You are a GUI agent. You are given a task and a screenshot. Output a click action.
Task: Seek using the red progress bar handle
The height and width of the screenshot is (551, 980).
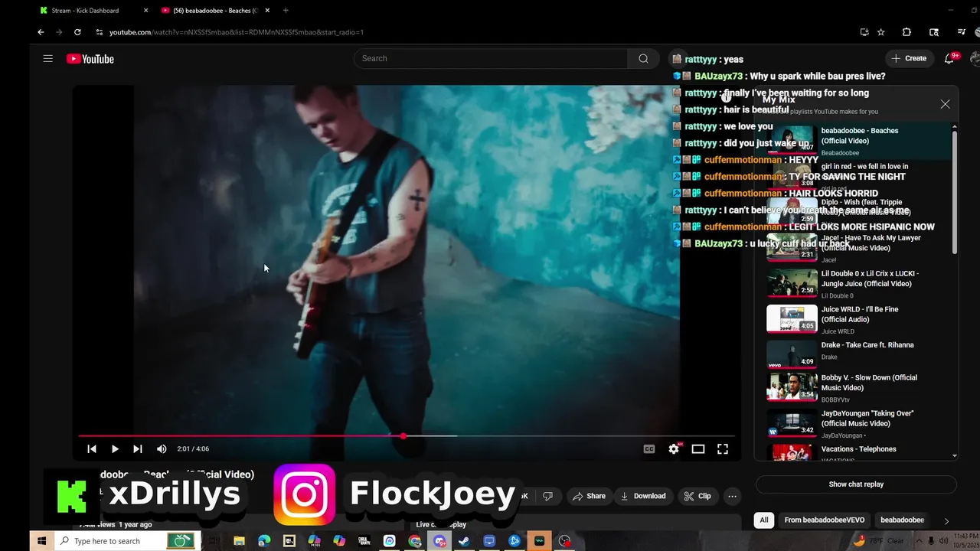[x=403, y=436]
